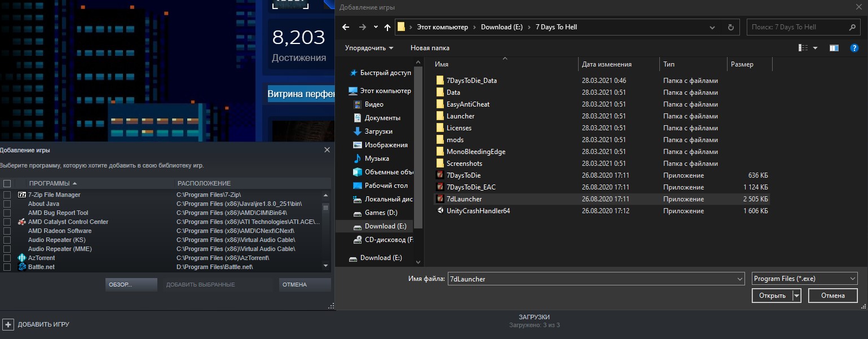This screenshot has height=339, width=868.
Task: Expand the file name history dropdown arrow
Action: point(740,279)
